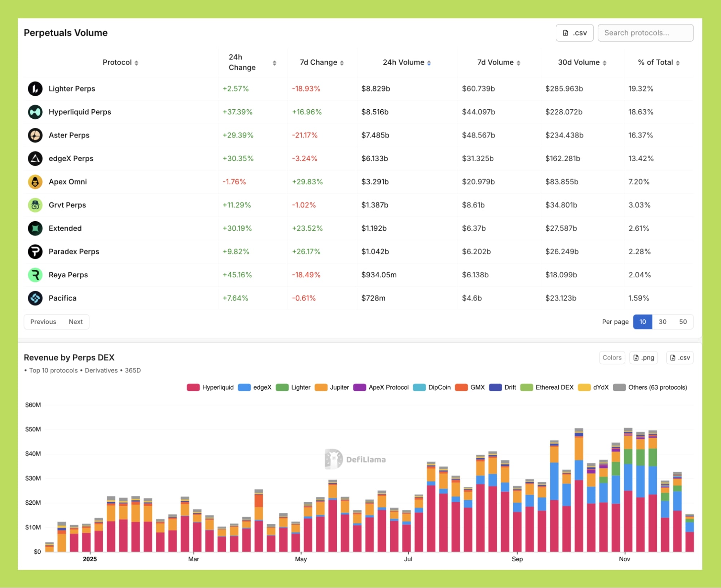Go to Previous table page
The image size is (721, 588).
43,322
